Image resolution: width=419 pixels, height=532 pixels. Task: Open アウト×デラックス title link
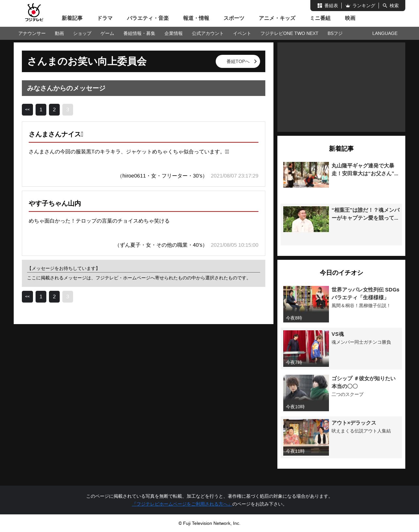click(x=354, y=423)
